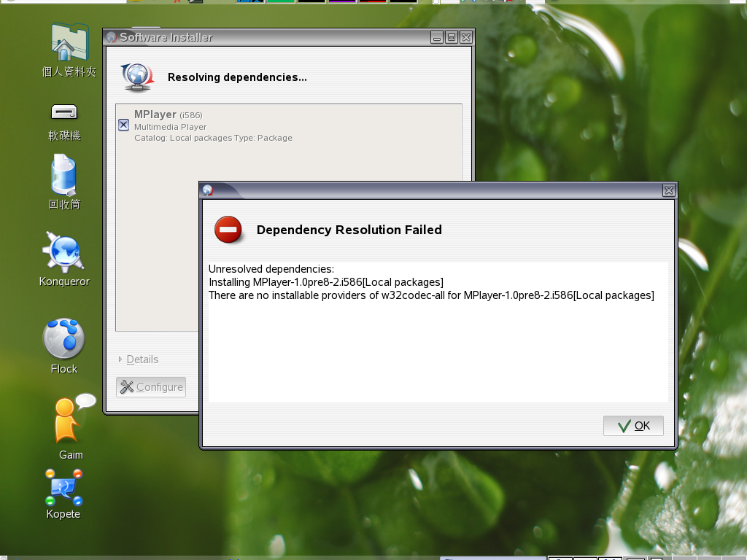Click the Software Installer title bar icon
Image resolution: width=747 pixels, height=560 pixels.
click(112, 37)
